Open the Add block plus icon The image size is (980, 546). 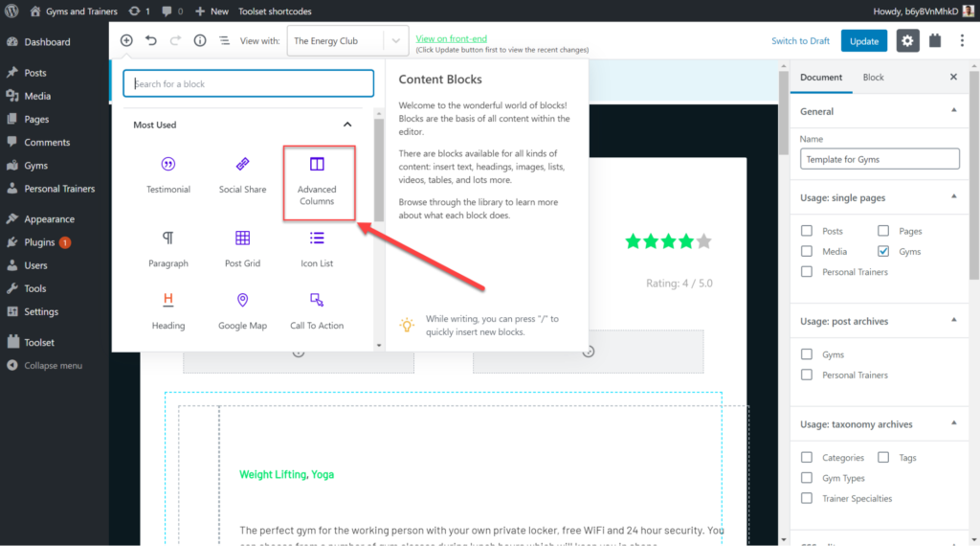point(126,40)
